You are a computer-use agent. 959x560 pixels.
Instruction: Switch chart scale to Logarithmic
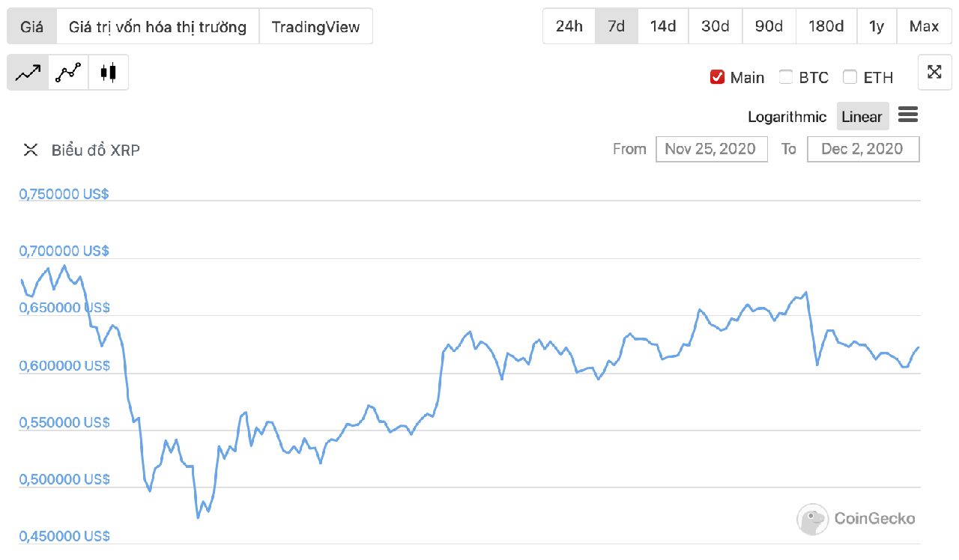[x=787, y=117]
